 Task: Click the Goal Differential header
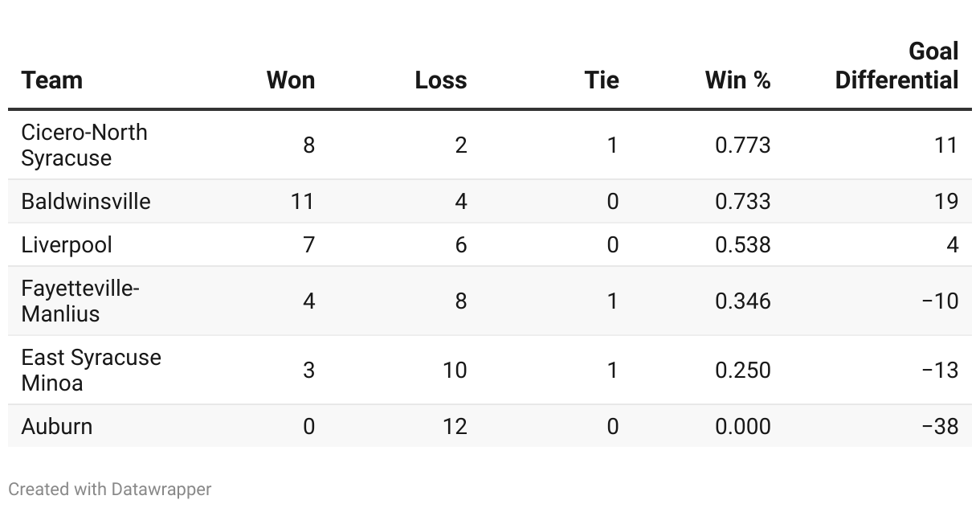[896, 66]
